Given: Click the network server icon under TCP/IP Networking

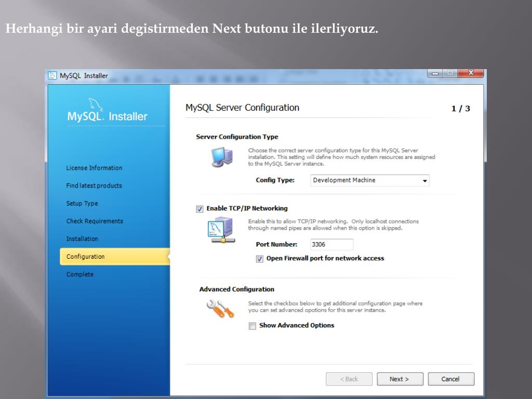Looking at the screenshot, I should tap(221, 230).
